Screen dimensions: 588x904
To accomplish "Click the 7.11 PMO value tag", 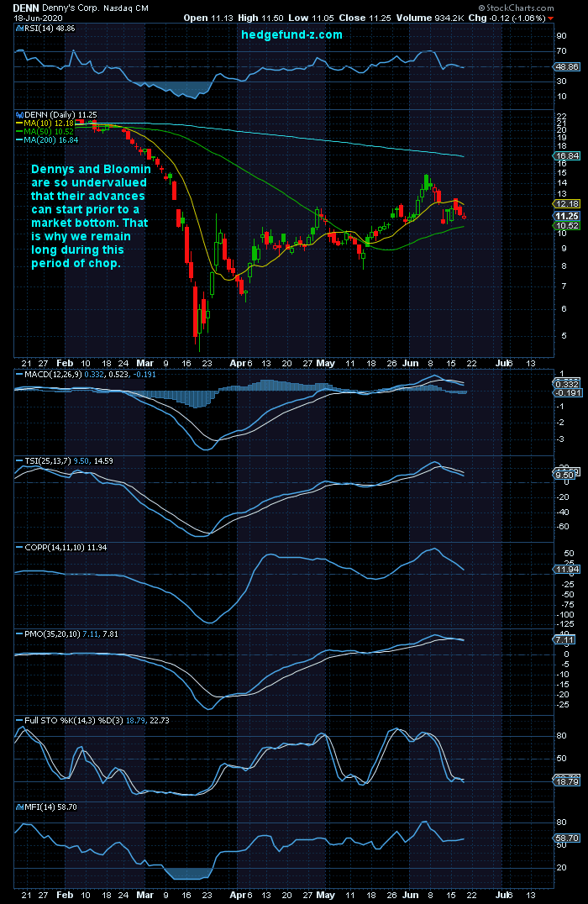I will click(565, 640).
